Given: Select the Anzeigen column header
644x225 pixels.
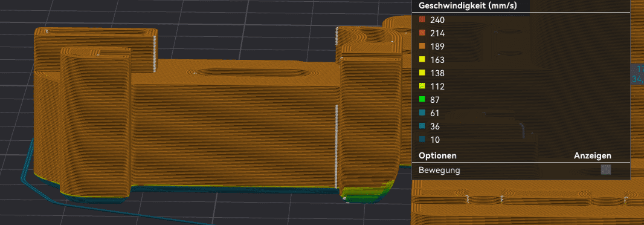Looking at the screenshot, I should point(592,156).
